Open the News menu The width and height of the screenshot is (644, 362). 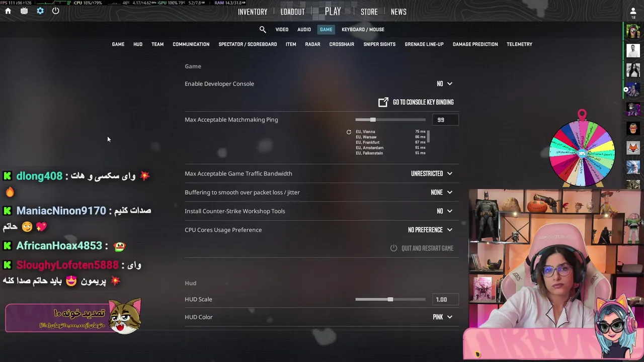(x=398, y=12)
